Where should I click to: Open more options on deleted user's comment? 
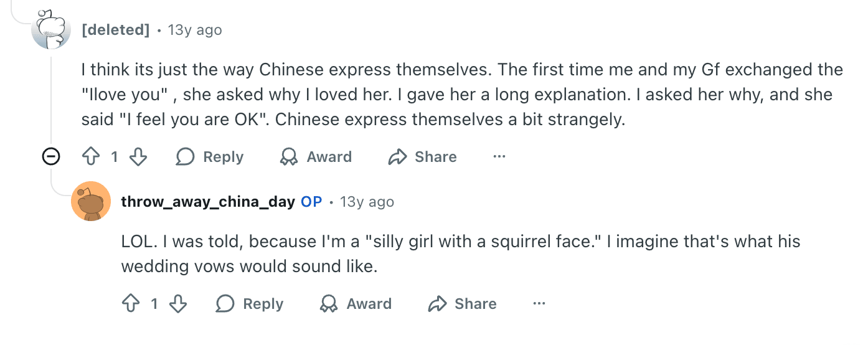499,157
